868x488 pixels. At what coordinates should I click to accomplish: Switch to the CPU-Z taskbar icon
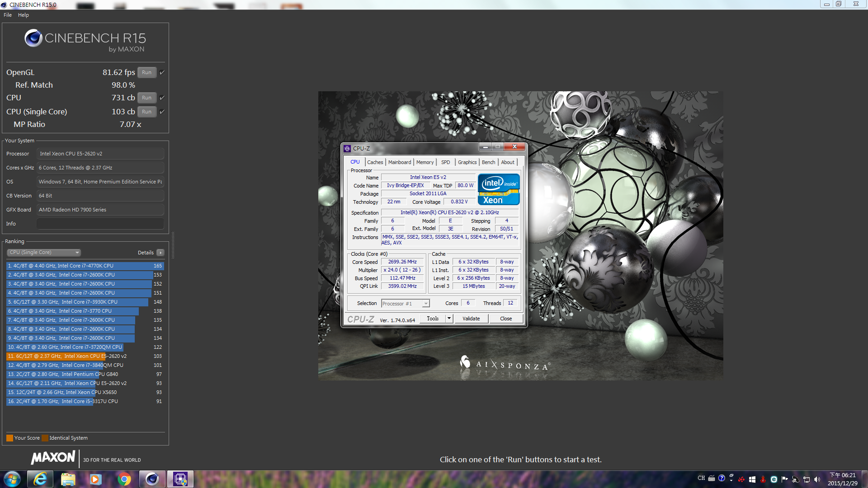[x=180, y=479]
